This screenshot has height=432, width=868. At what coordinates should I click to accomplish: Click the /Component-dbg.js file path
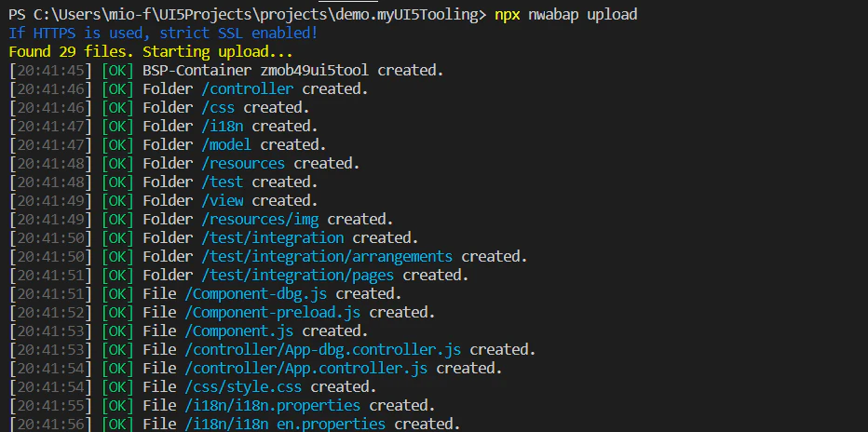pyautogui.click(x=256, y=293)
